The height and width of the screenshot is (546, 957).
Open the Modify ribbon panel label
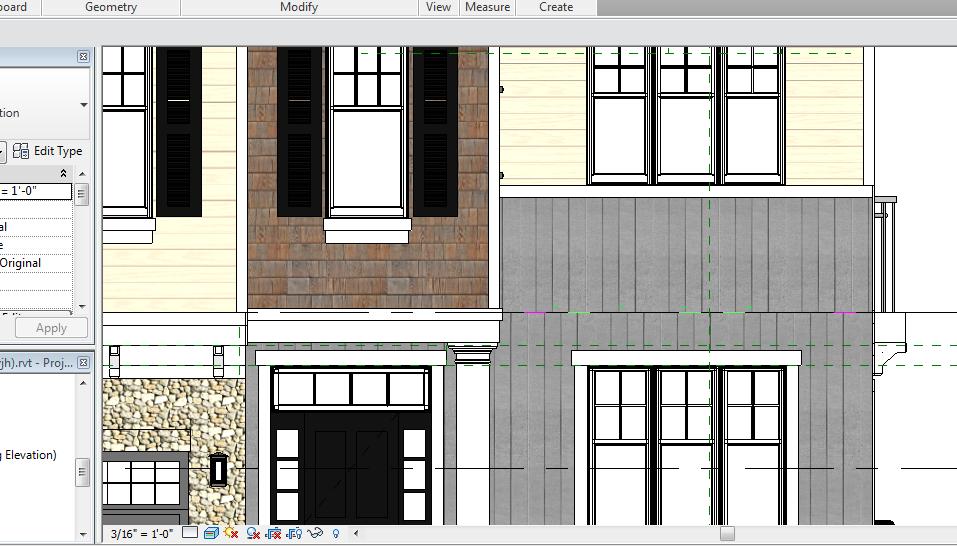(x=299, y=7)
